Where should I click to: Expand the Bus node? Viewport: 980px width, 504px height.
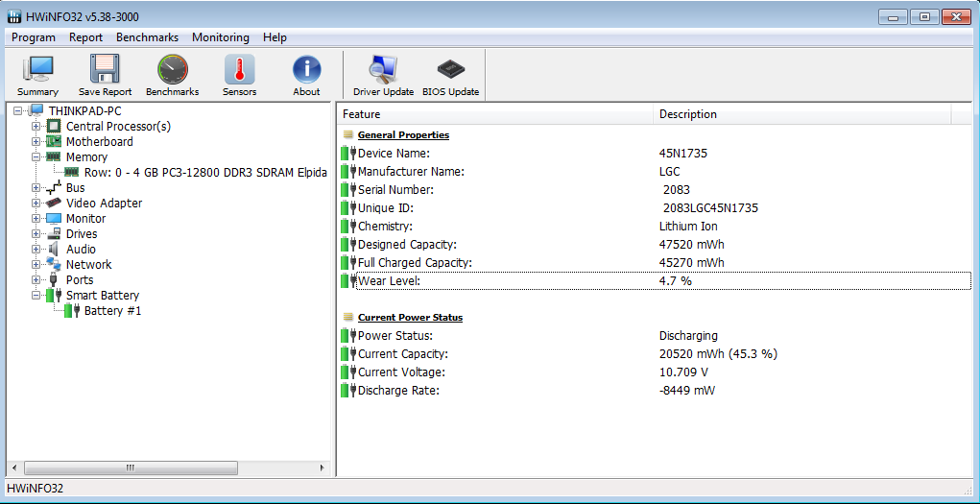pyautogui.click(x=36, y=187)
